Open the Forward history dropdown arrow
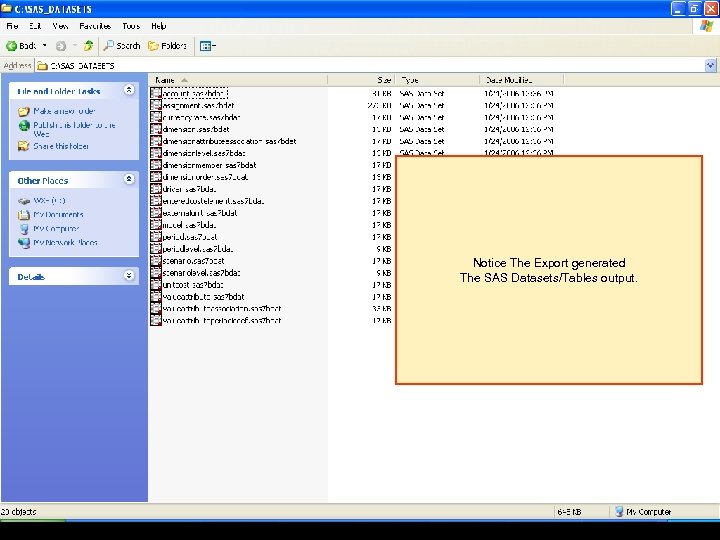 (75, 45)
